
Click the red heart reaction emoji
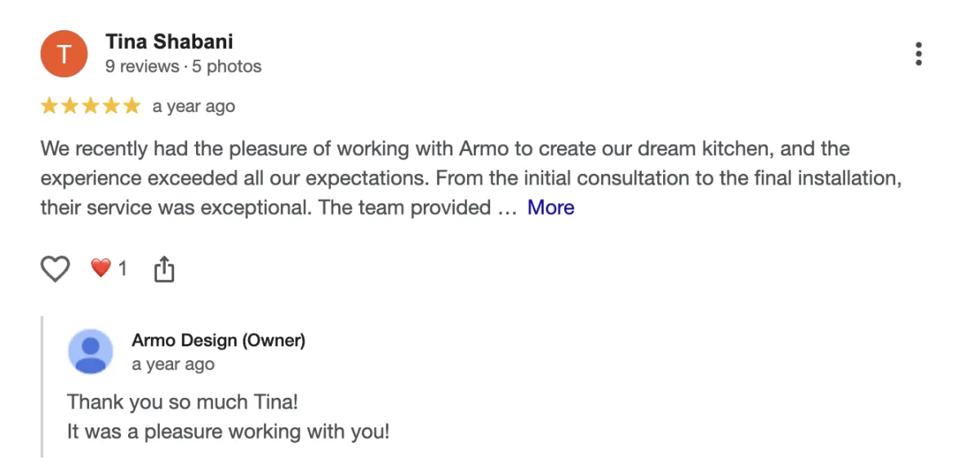coord(100,268)
